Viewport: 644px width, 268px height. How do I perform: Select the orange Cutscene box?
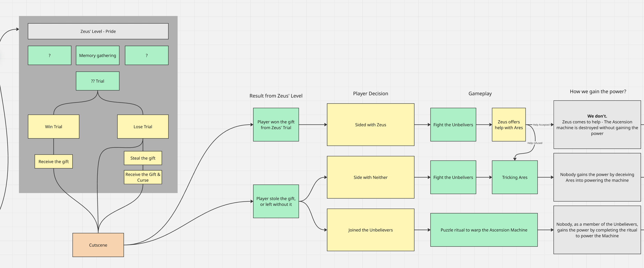click(x=98, y=245)
